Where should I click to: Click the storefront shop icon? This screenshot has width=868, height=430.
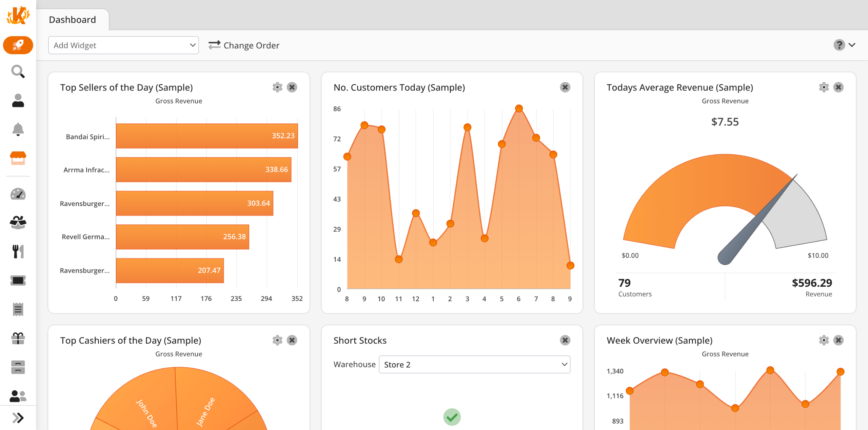tap(18, 158)
